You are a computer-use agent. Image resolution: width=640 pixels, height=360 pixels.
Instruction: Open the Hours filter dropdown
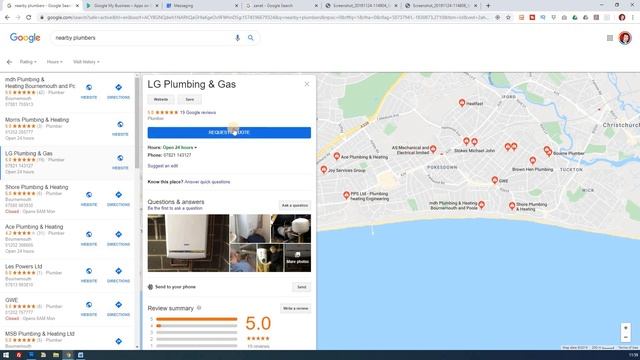click(54, 62)
